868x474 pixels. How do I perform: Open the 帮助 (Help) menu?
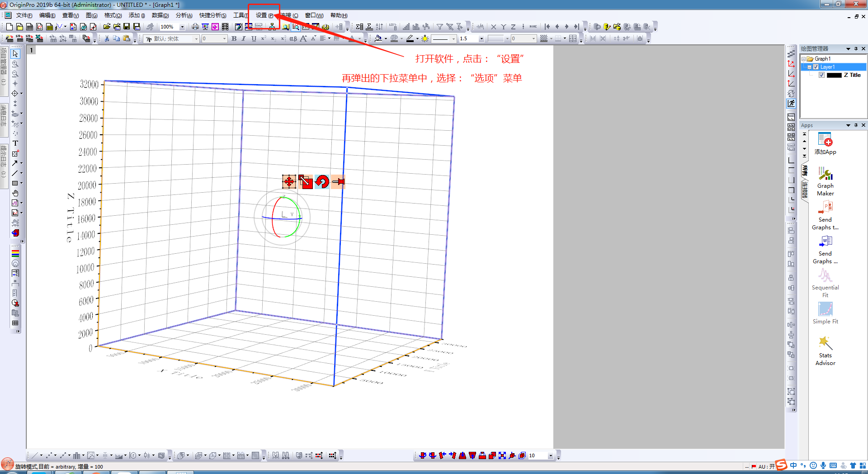click(339, 15)
